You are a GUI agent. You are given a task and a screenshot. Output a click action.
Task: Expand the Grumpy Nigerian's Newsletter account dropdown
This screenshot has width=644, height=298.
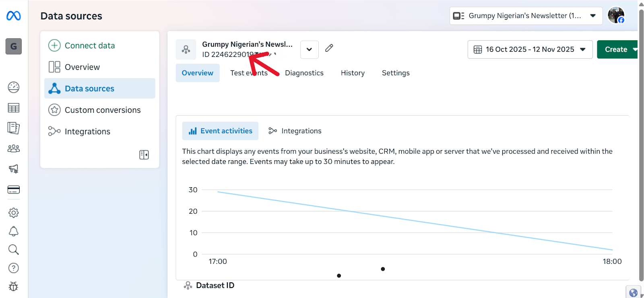coord(526,16)
